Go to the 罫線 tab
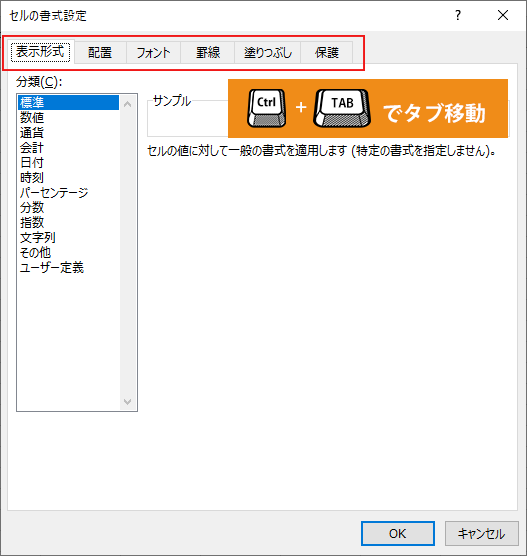The image size is (527, 556). click(208, 52)
